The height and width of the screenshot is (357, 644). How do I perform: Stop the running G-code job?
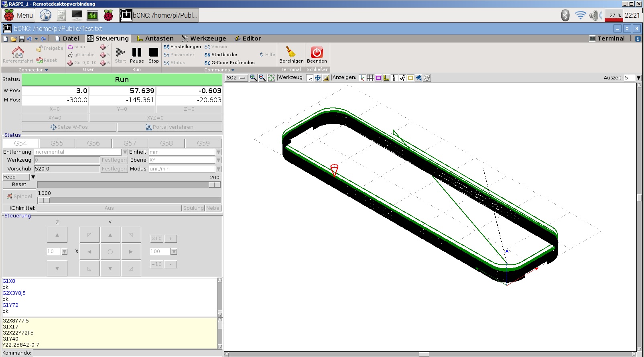tap(154, 55)
